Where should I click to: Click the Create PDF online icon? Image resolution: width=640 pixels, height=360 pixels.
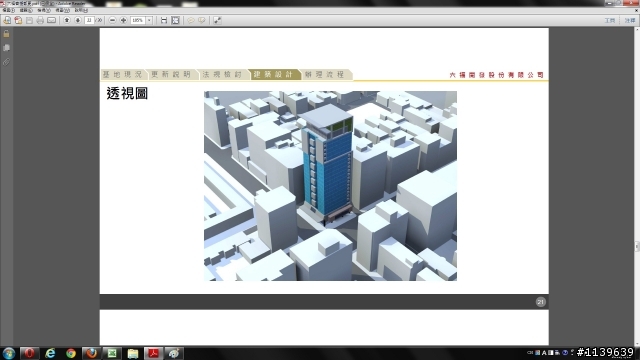click(x=7, y=20)
